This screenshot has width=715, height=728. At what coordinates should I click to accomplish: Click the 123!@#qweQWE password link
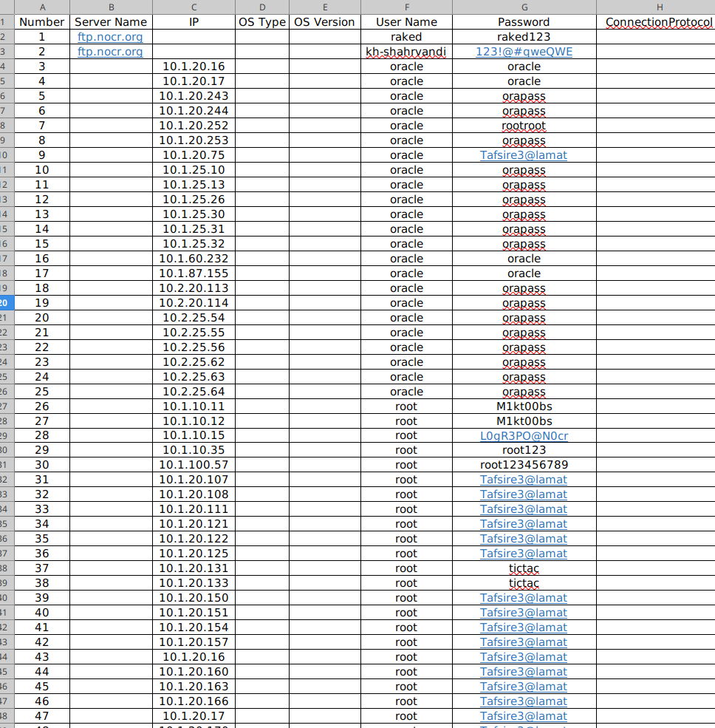pos(524,52)
